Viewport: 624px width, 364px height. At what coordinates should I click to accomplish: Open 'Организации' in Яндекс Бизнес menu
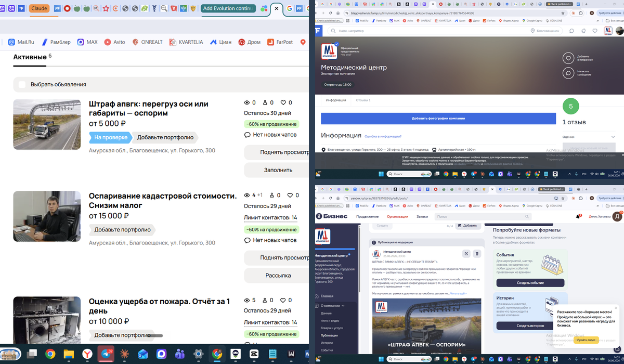pyautogui.click(x=397, y=216)
